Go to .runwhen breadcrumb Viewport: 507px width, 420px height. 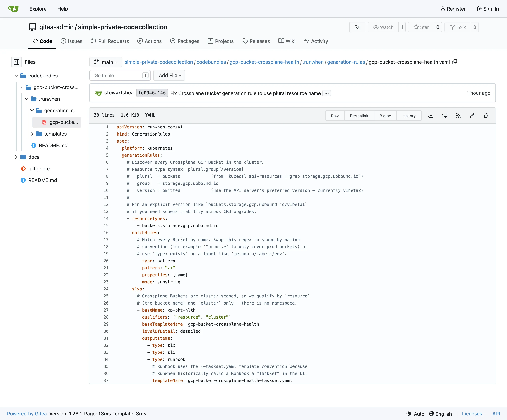coord(313,62)
